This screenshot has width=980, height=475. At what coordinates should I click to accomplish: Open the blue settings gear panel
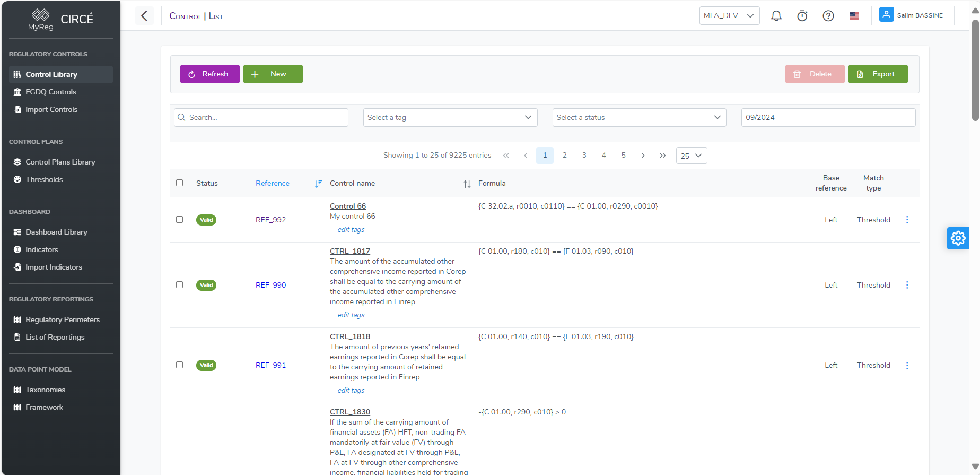(958, 238)
